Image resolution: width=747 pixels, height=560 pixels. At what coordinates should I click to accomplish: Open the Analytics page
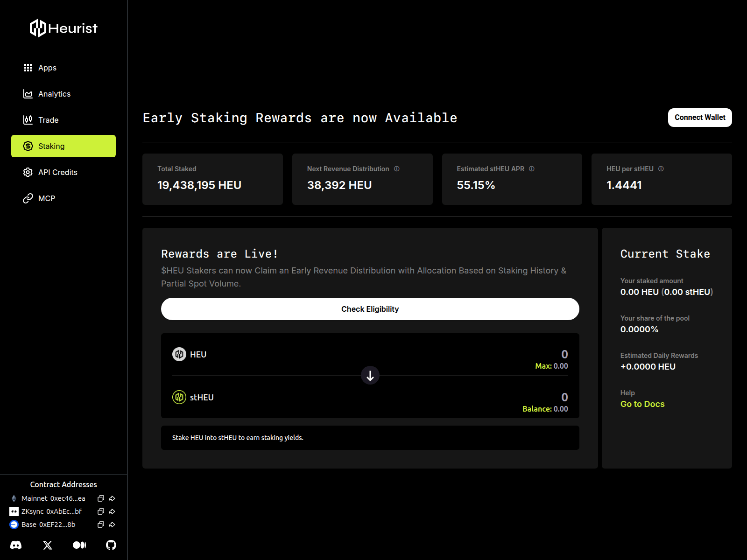pos(63,94)
